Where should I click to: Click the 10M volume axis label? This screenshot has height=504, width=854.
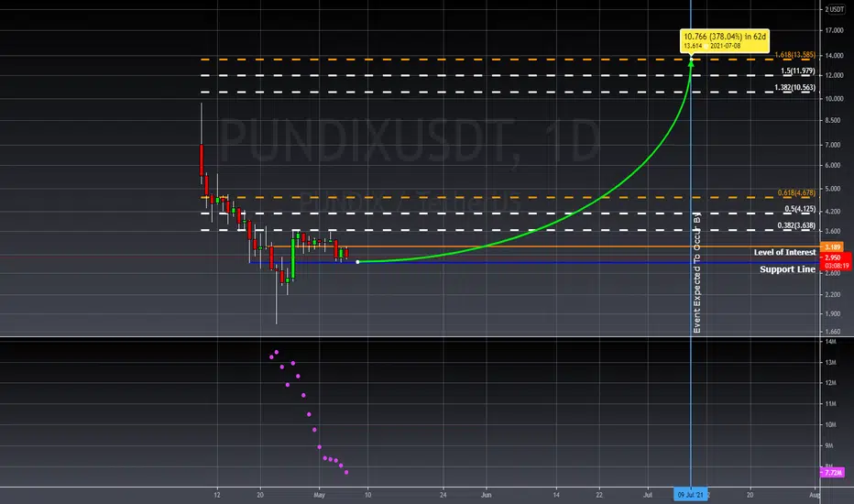coord(830,424)
